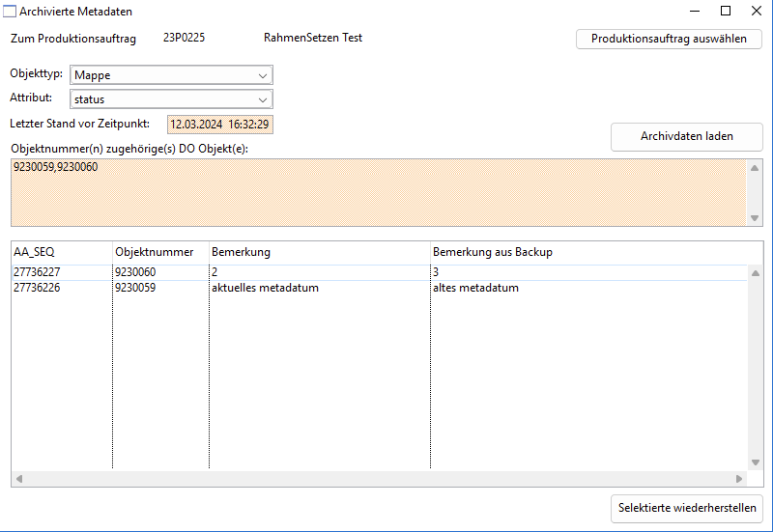Click the 'aktuelles metadatum' cell

click(x=265, y=288)
